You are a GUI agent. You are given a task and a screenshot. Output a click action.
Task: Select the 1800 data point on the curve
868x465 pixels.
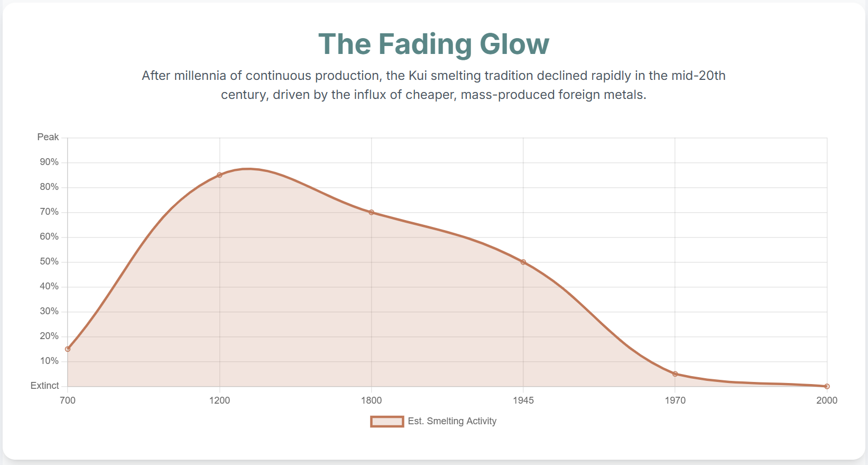click(x=371, y=212)
